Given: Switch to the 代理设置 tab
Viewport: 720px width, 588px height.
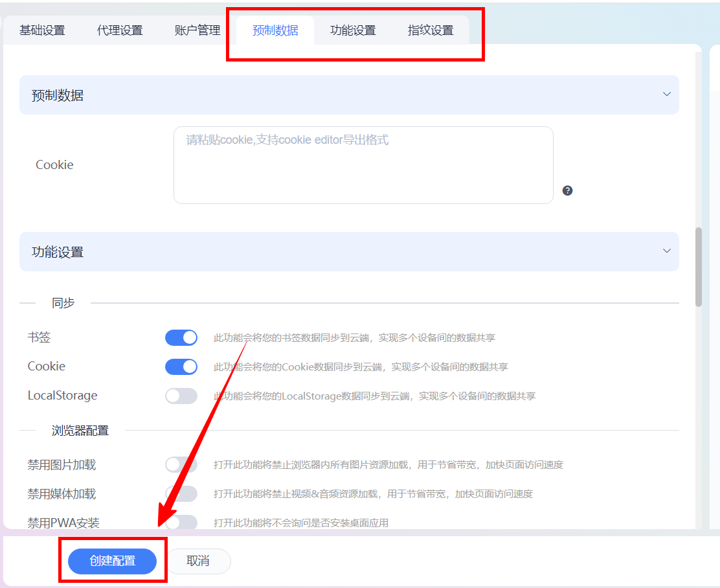Looking at the screenshot, I should click(120, 30).
